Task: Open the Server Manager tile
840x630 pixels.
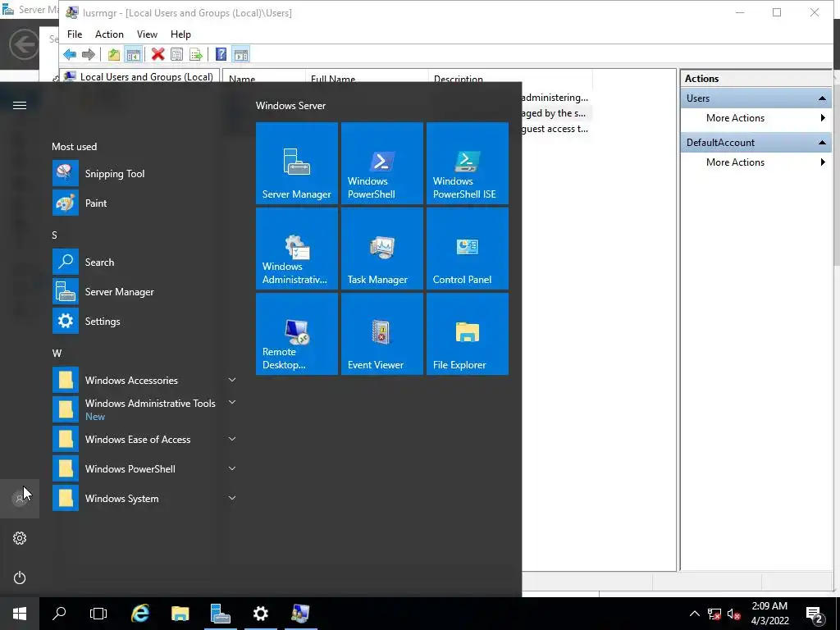Action: coord(297,163)
